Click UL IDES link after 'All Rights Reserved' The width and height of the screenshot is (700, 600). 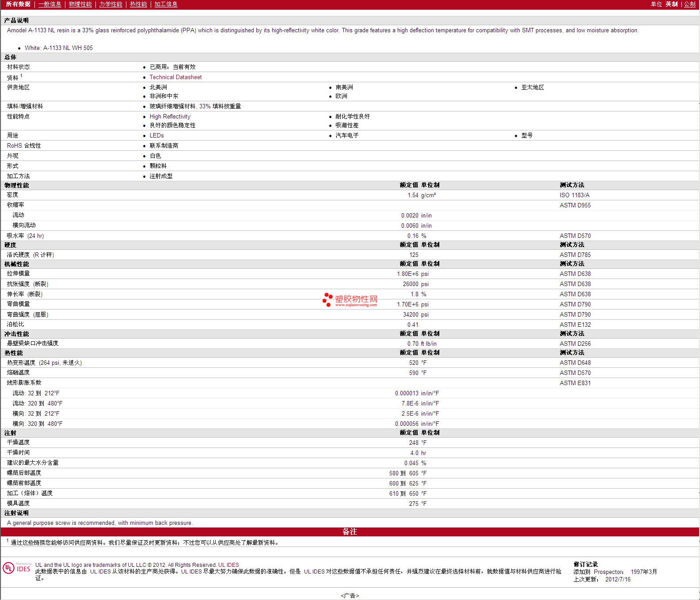click(x=228, y=565)
